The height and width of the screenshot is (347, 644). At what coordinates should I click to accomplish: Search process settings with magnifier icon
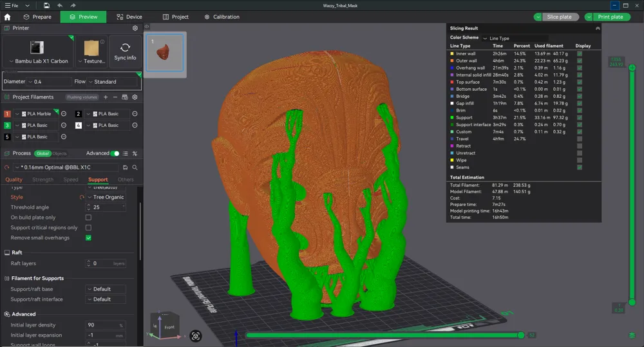pos(135,167)
